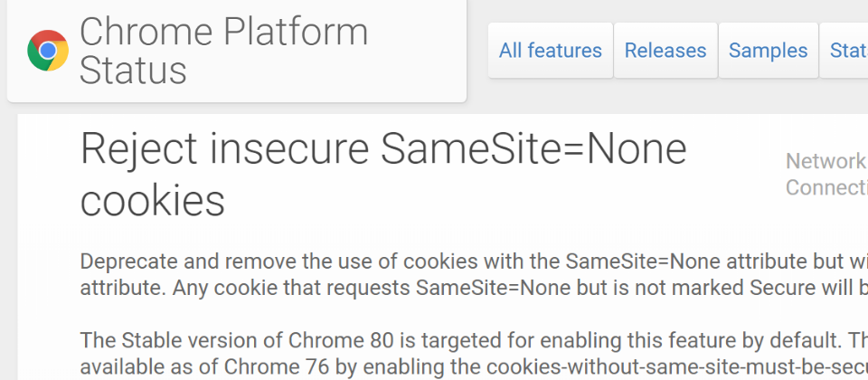
Task: Click the paragraph starting with Deprecate and remove
Action: (474, 274)
